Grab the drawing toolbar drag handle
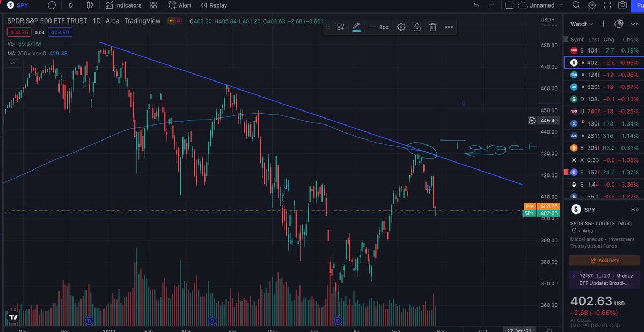 click(x=327, y=27)
